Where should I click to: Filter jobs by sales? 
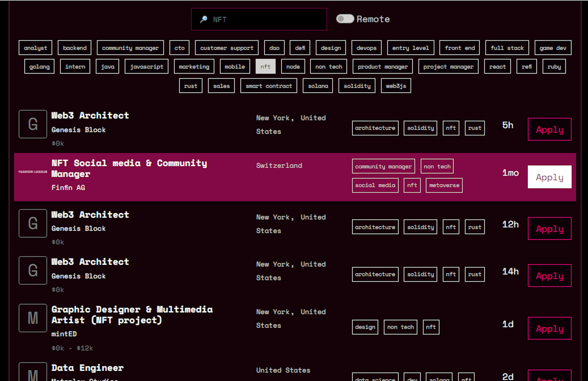click(x=221, y=86)
